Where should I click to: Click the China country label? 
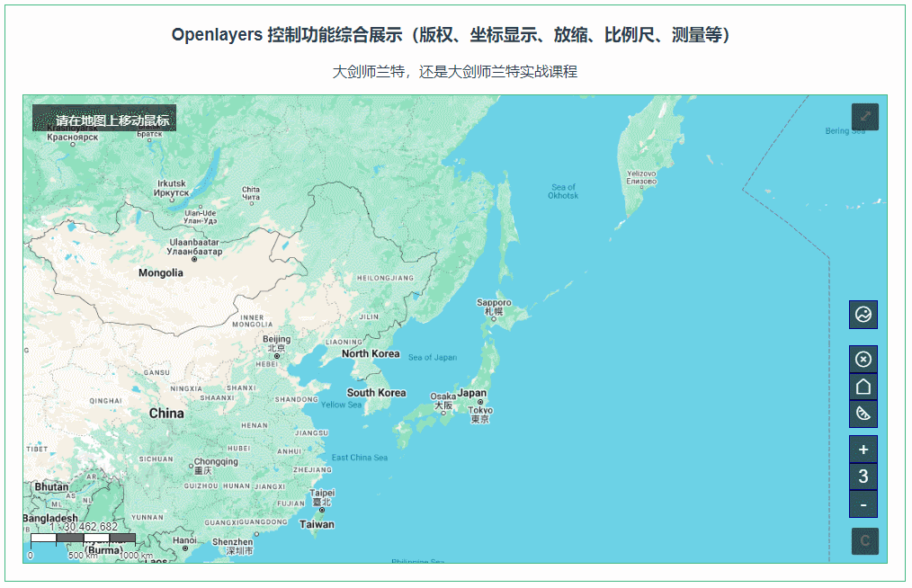point(166,413)
